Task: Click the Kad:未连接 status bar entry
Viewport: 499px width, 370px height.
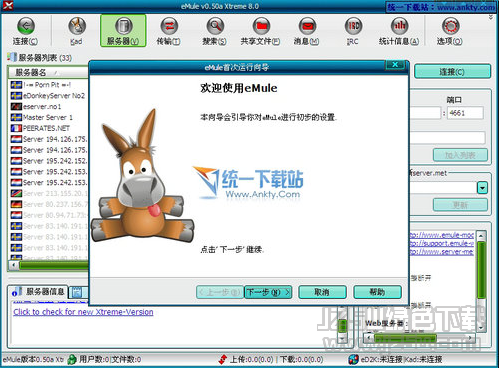Action: [x=423, y=359]
